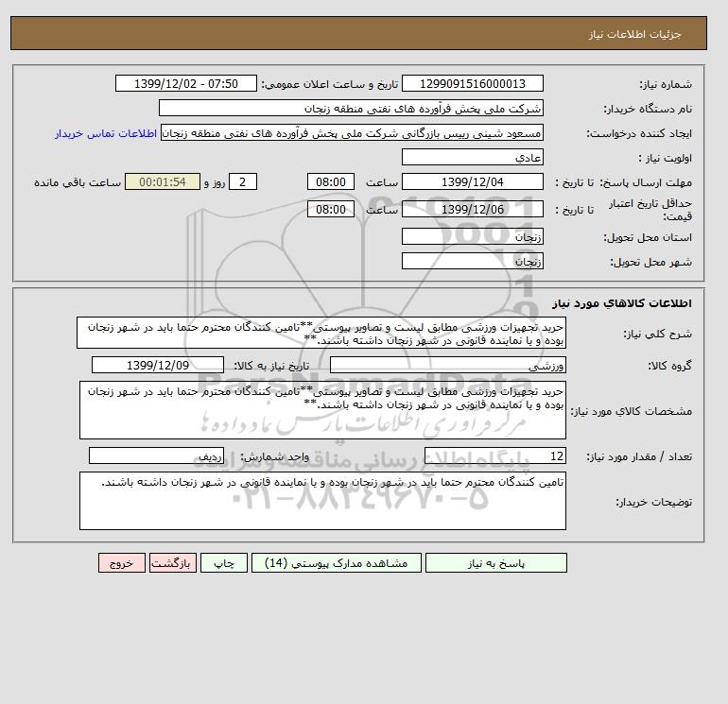Click the announcement date field 1399/12/02 - 07:50

(185, 83)
